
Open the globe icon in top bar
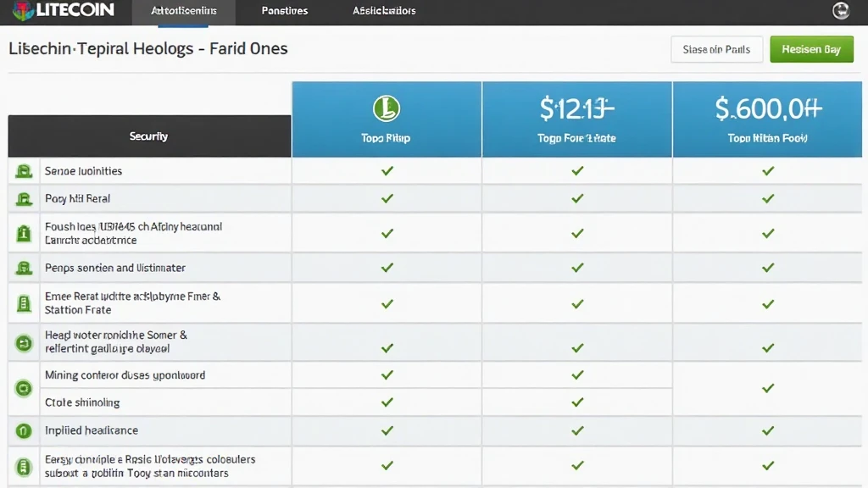coord(840,10)
